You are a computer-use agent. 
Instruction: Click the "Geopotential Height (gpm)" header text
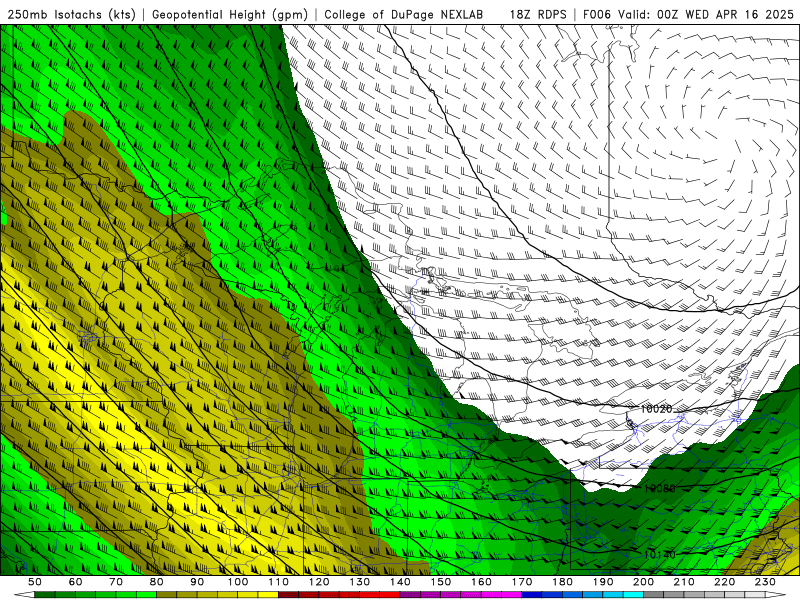(230, 15)
